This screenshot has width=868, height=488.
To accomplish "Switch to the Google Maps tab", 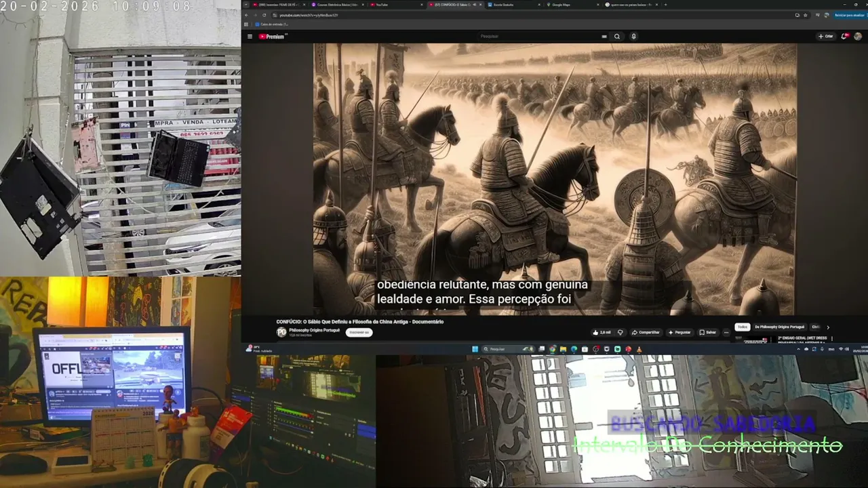I will click(573, 5).
